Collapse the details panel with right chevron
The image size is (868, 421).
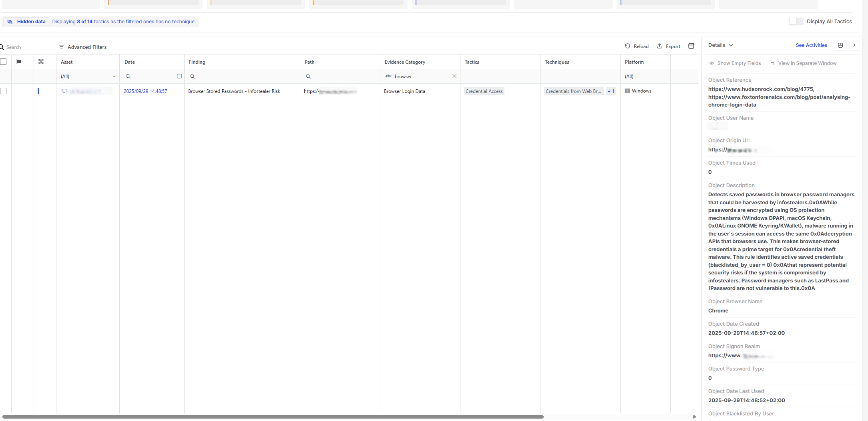click(854, 45)
